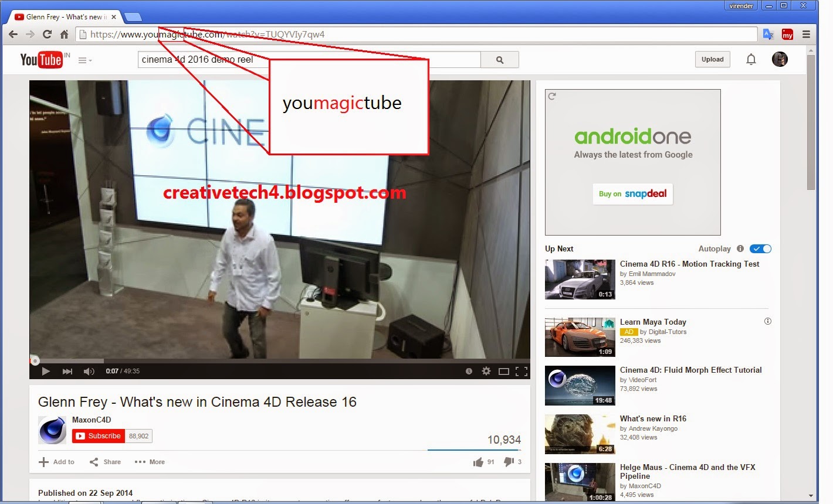The image size is (833, 504).
Task: Show Autoplay info icon
Action: (740, 248)
